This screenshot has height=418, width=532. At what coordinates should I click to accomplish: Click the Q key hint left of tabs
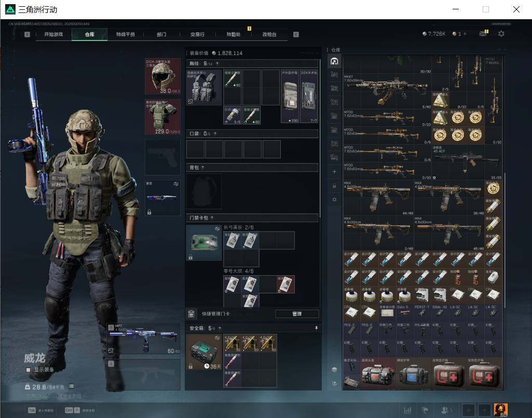click(27, 34)
